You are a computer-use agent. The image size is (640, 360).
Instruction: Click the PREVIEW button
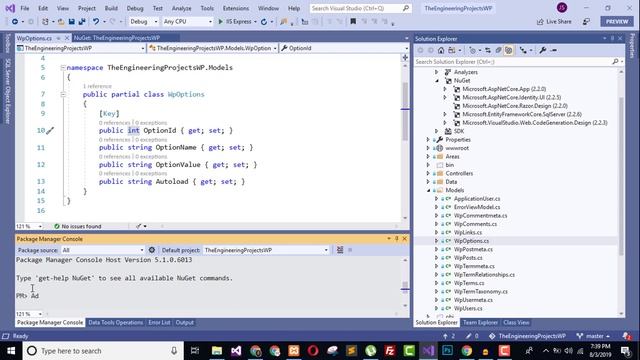tap(617, 22)
